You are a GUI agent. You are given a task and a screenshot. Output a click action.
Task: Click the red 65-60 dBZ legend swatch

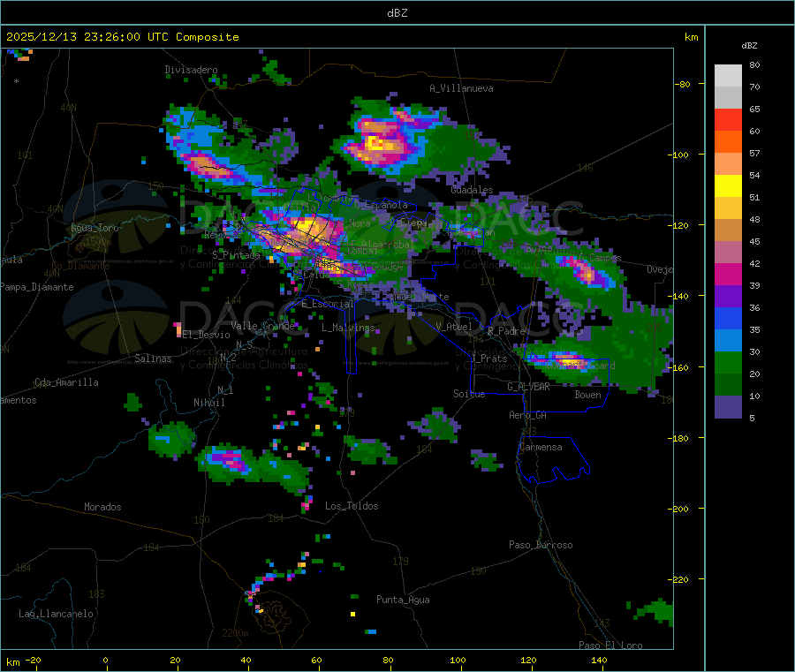[728, 119]
